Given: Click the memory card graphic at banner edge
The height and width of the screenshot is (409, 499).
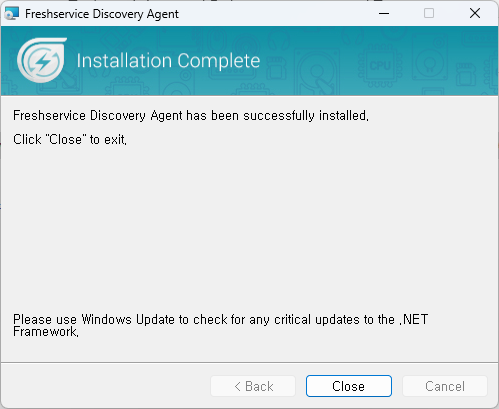Looking at the screenshot, I should (465, 74).
